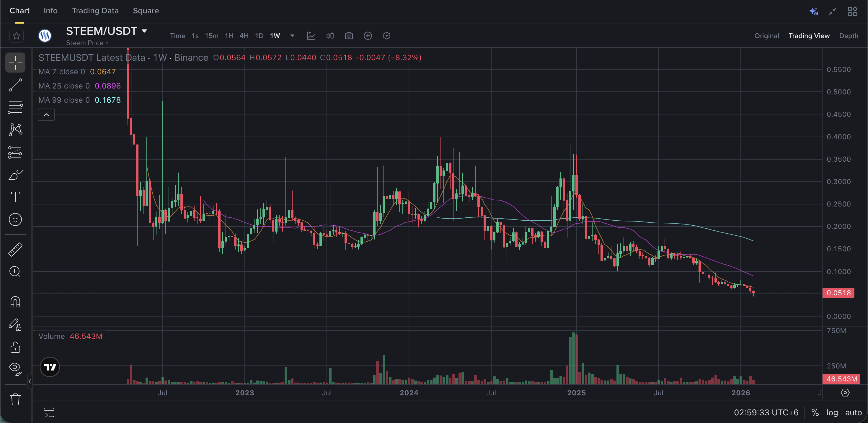Click the zoom in tool

coord(15,271)
